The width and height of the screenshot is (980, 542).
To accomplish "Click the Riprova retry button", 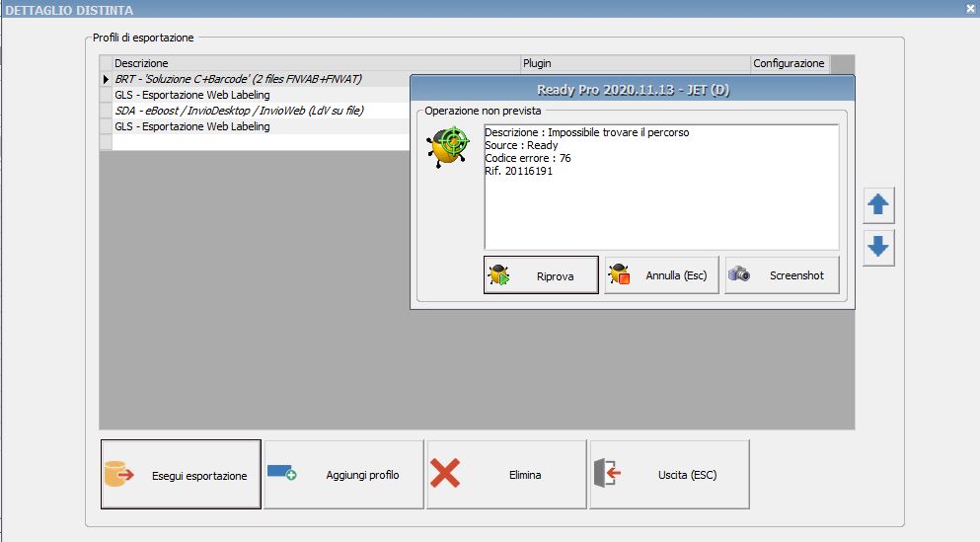I will point(541,275).
